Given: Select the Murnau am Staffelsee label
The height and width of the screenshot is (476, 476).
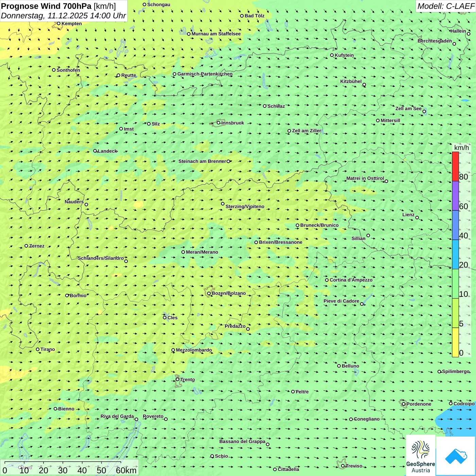Looking at the screenshot, I should [x=216, y=34].
